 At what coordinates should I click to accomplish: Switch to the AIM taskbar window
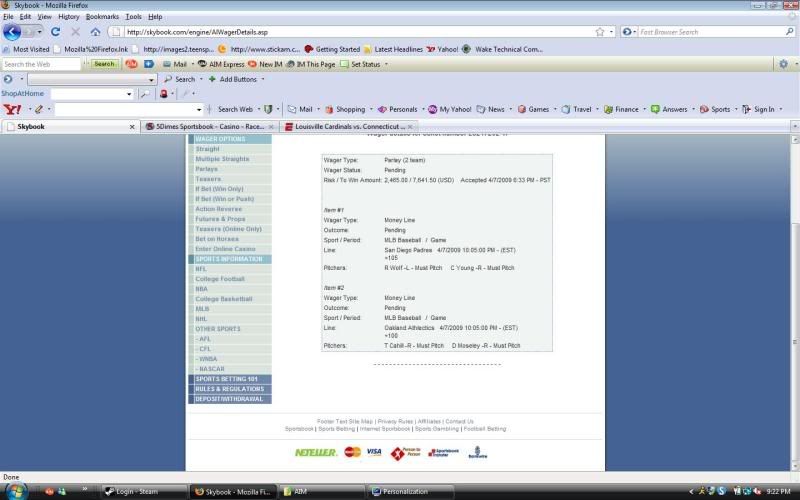(322, 492)
